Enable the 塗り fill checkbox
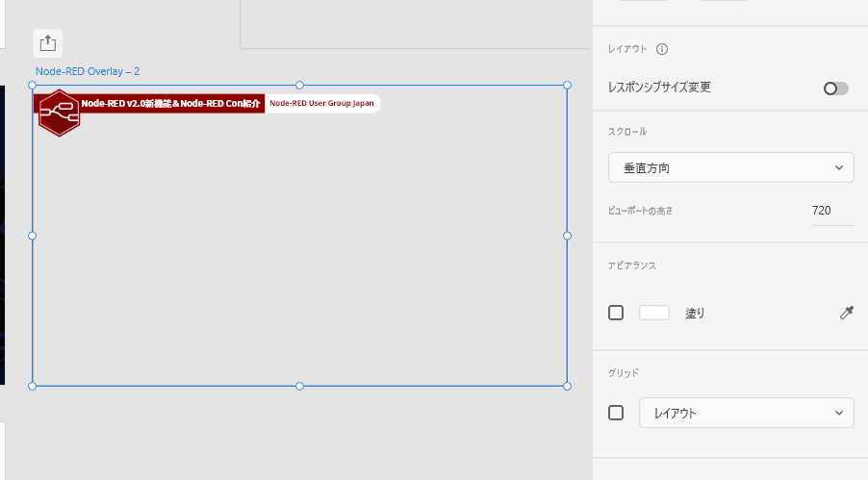Image resolution: width=868 pixels, height=480 pixels. [616, 313]
